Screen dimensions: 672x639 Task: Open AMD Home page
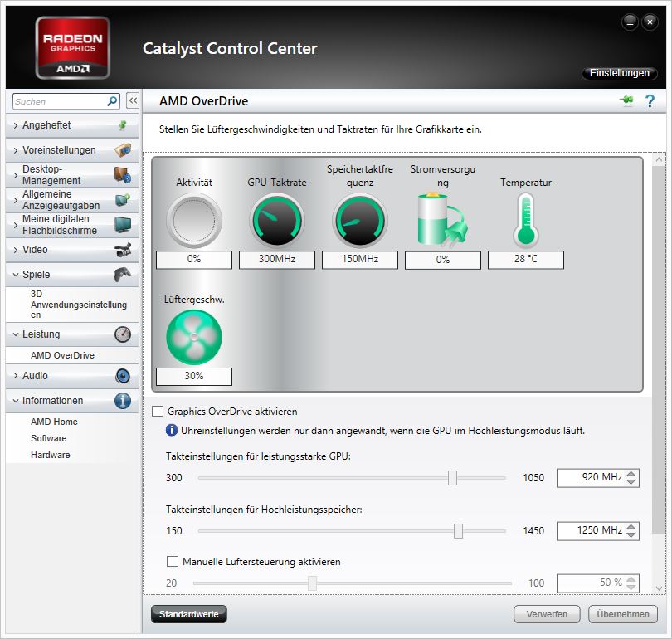click(54, 422)
